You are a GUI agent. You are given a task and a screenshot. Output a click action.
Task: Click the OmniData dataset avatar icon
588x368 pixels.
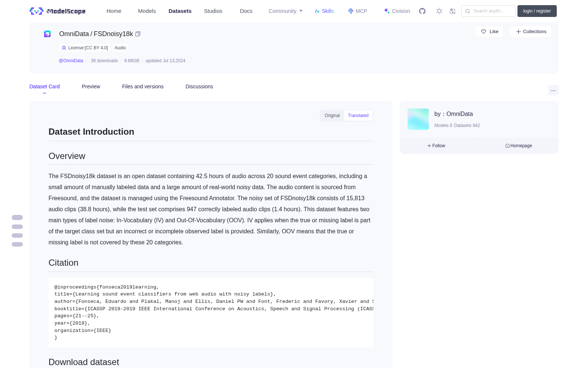[x=47, y=34]
